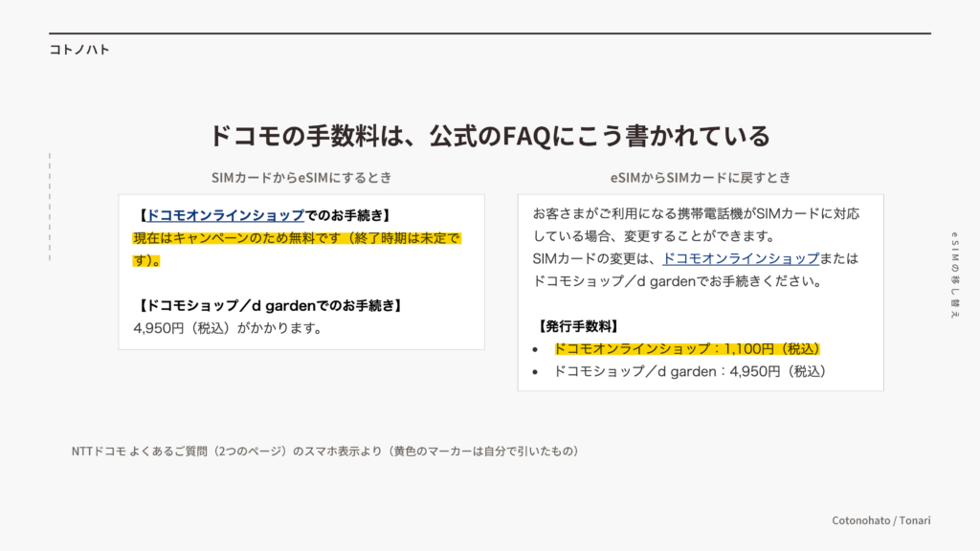980x551 pixels.
Task: Open the ドコモオンラインショップ link in right card
Action: (741, 258)
